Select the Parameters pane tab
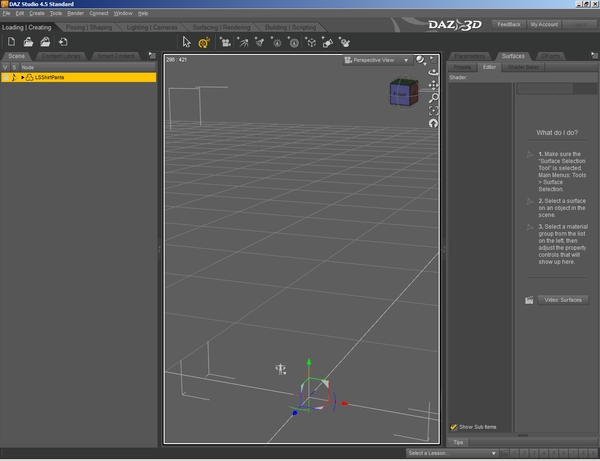Screen dimensions: 600x461 [470, 56]
